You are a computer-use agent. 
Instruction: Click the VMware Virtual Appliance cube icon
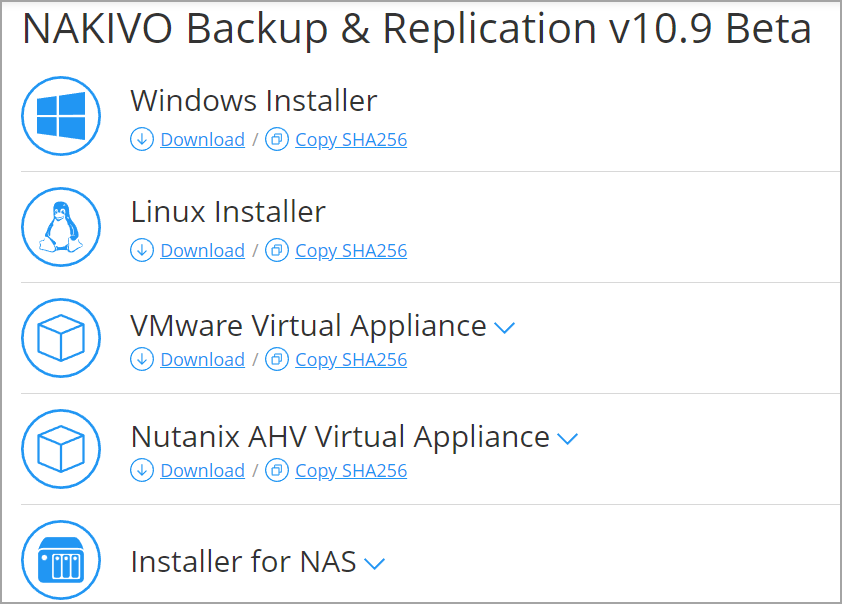pyautogui.click(x=61, y=338)
